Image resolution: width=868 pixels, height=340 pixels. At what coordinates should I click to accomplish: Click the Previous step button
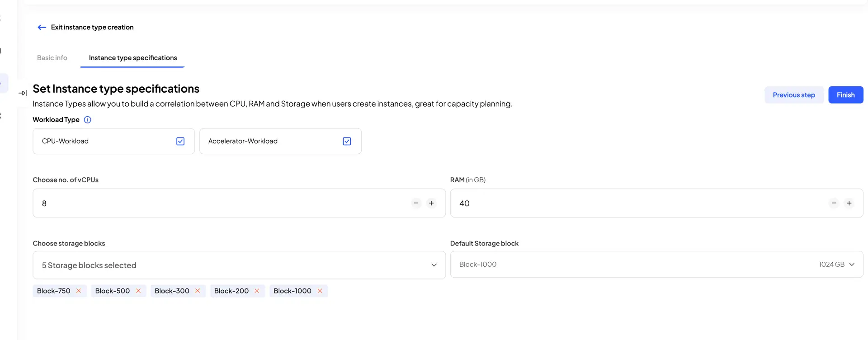click(794, 95)
